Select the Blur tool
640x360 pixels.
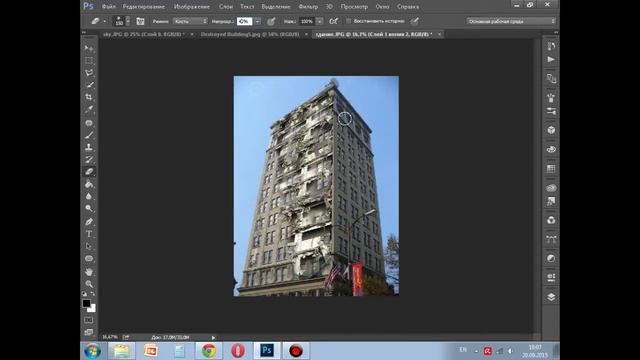89,196
